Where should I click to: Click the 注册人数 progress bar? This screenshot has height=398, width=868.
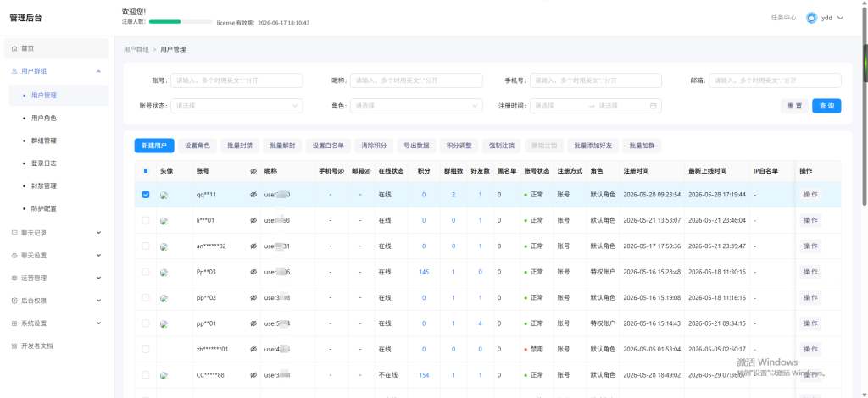point(181,22)
